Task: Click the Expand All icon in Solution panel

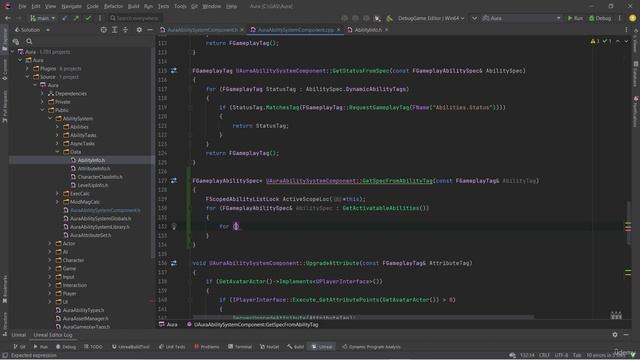Action: click(x=115, y=30)
